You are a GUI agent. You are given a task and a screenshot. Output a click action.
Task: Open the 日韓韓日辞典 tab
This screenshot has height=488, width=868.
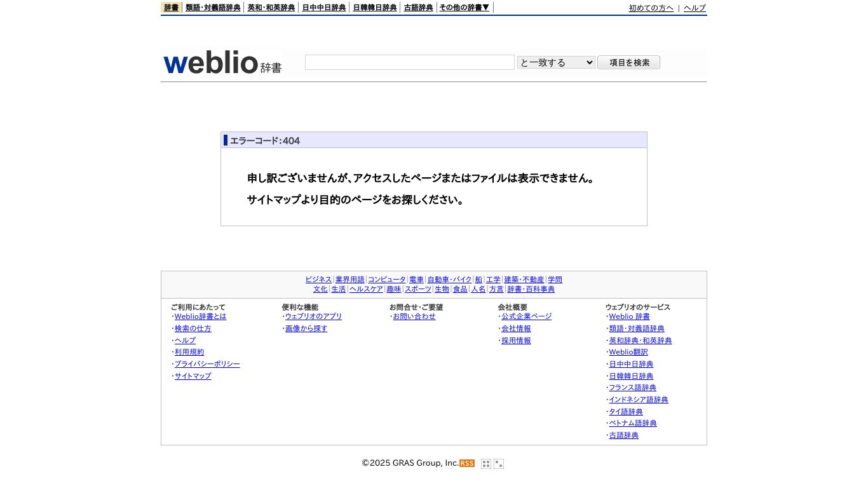(375, 8)
